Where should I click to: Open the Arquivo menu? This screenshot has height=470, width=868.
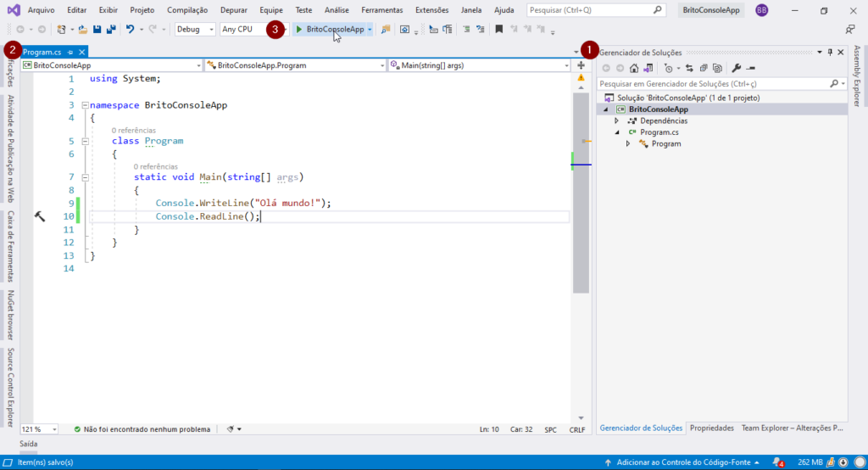(41, 10)
